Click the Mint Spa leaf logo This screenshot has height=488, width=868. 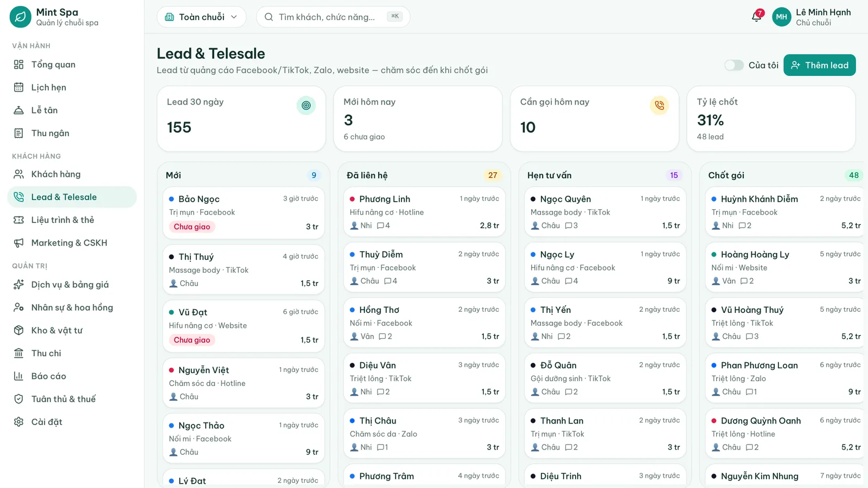(x=21, y=17)
